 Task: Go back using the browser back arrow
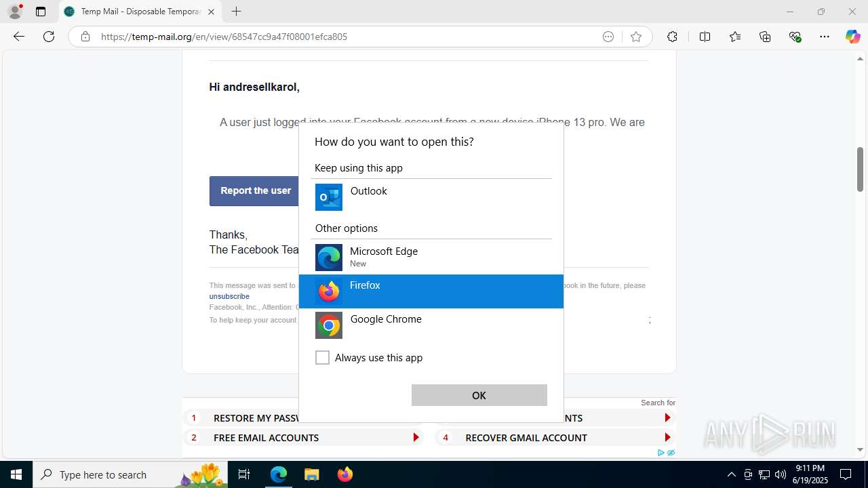point(19,37)
